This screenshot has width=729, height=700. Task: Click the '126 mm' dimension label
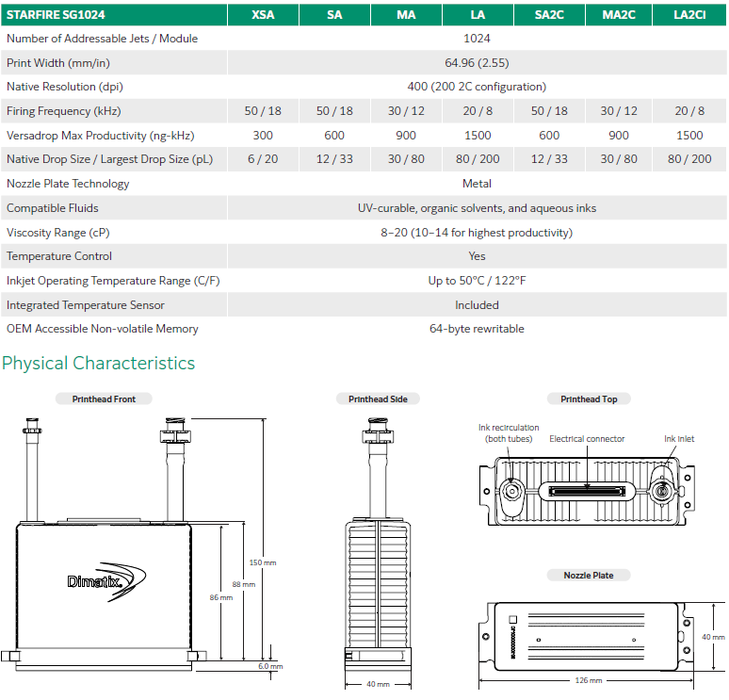[589, 680]
